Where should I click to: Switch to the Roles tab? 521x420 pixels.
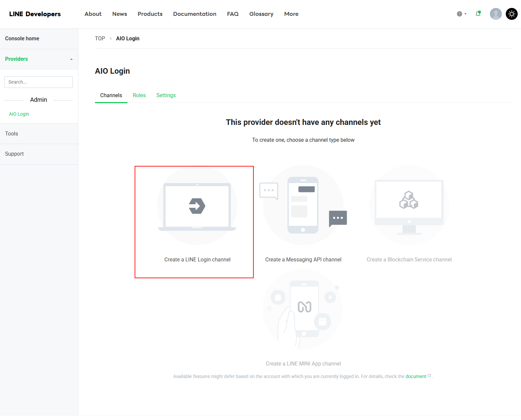pos(139,95)
